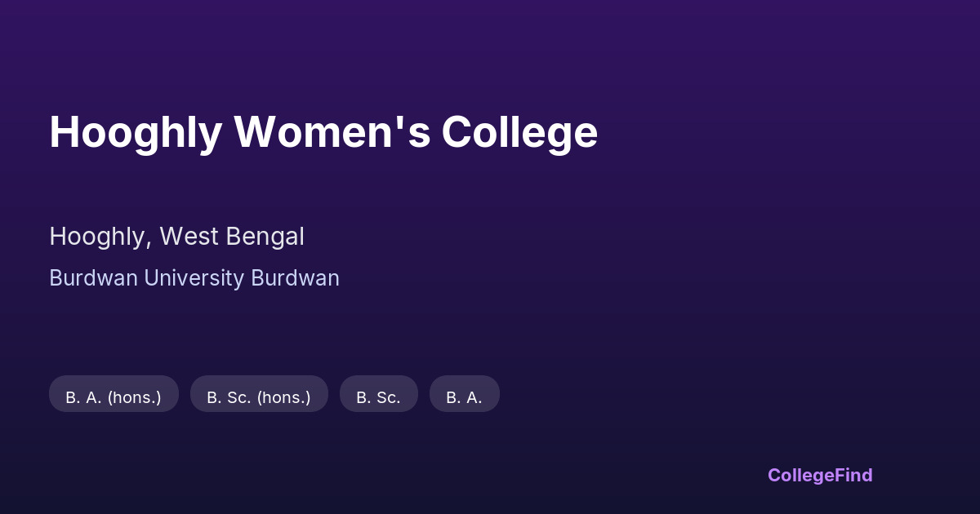Click "(hons.)" inside the B. Sc. (hons.) pill
This screenshot has height=514, width=980.
tap(284, 397)
